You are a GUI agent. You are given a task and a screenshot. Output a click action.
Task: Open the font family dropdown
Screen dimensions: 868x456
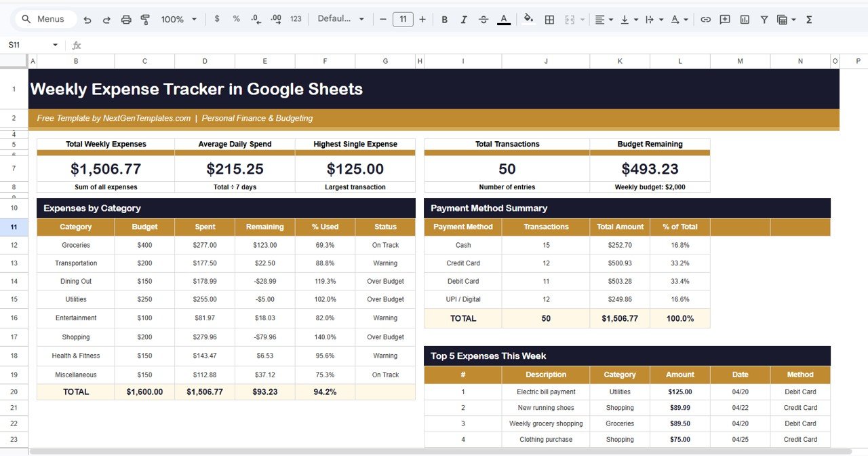coord(340,19)
